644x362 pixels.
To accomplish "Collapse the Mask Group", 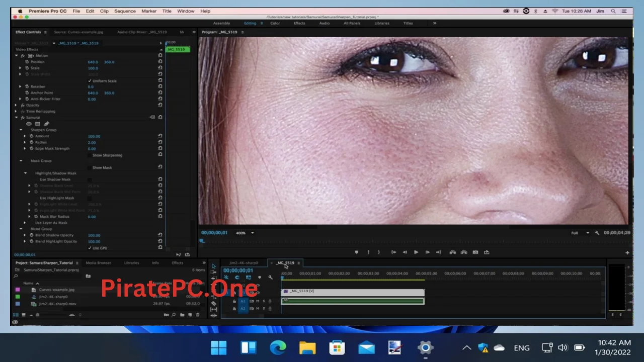I will [x=21, y=161].
